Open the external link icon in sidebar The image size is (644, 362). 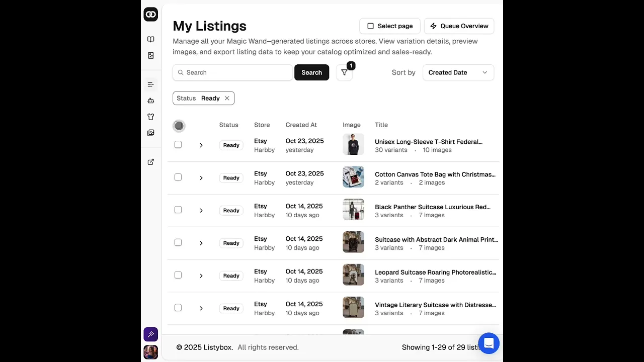click(x=150, y=162)
